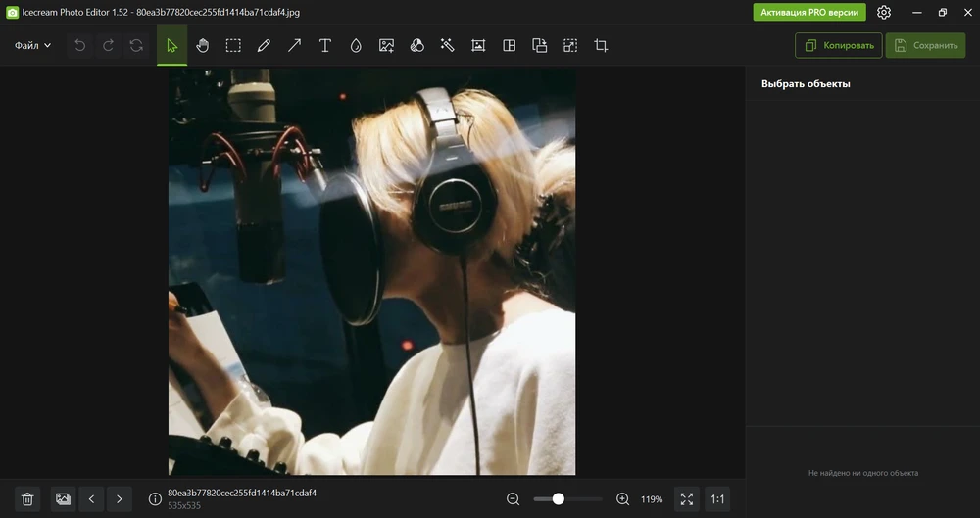Viewport: 980px width, 518px height.
Task: Select the crop tool
Action: pos(601,45)
